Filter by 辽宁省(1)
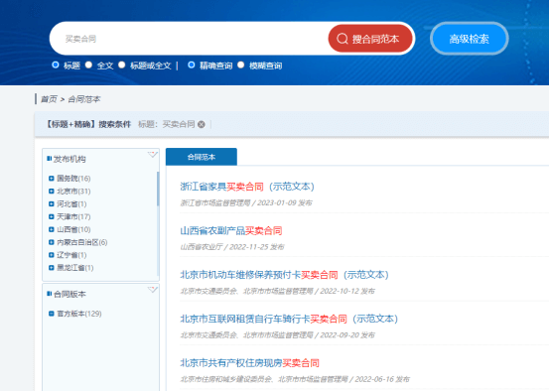This screenshot has width=549, height=392. tap(71, 255)
